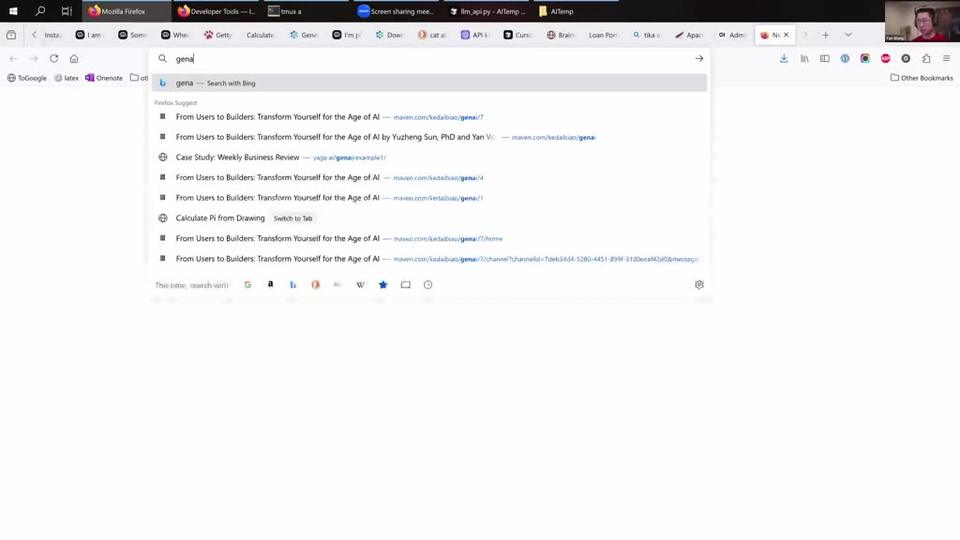The image size is (960, 540).
Task: Click into the address bar text 'gena'
Action: 184,59
